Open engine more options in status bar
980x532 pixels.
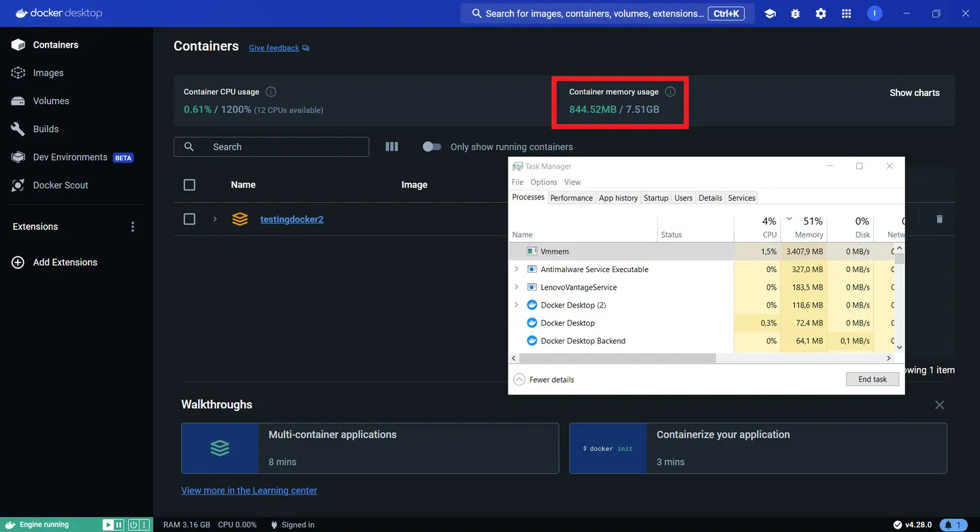(144, 525)
